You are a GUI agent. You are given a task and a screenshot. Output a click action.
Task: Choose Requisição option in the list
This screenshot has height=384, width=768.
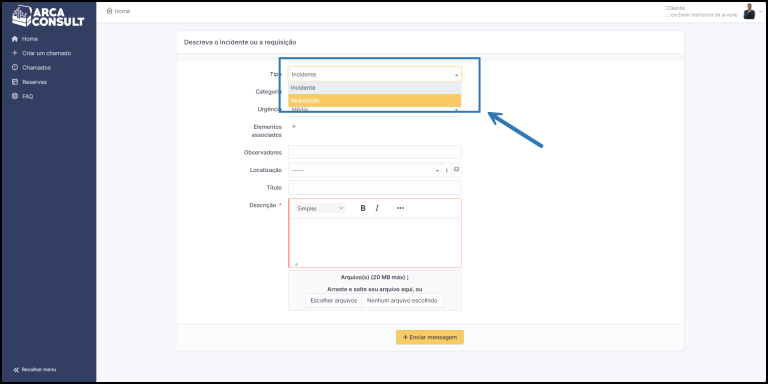(x=375, y=100)
